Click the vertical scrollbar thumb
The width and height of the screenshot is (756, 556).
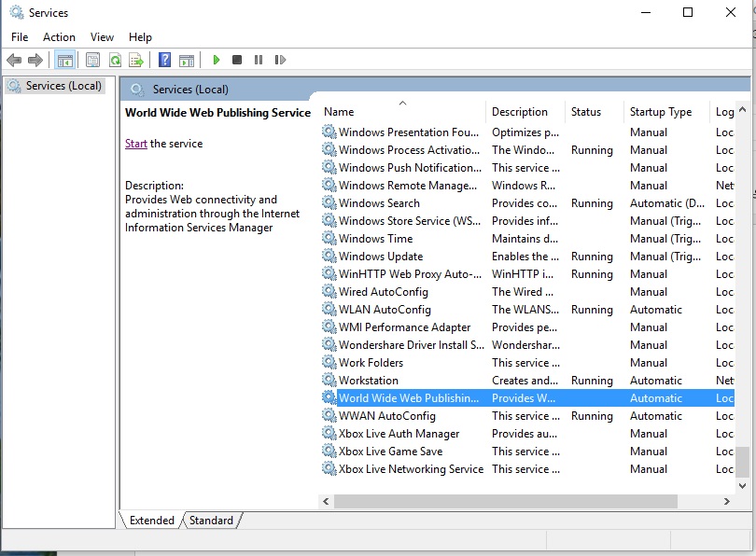pos(743,462)
